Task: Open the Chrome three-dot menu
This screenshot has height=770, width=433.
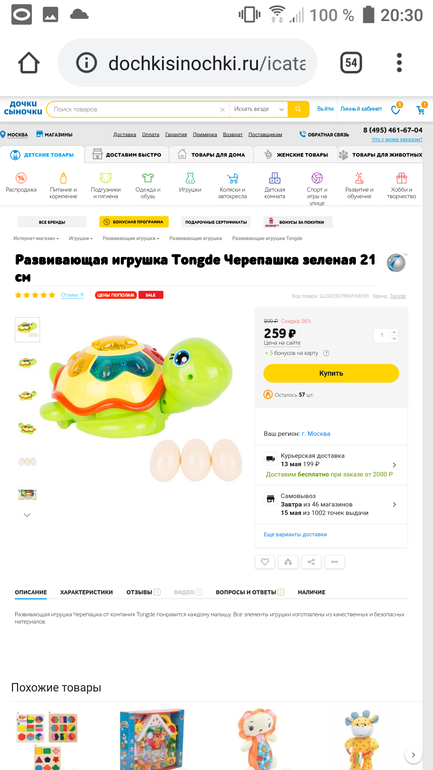Action: point(400,63)
